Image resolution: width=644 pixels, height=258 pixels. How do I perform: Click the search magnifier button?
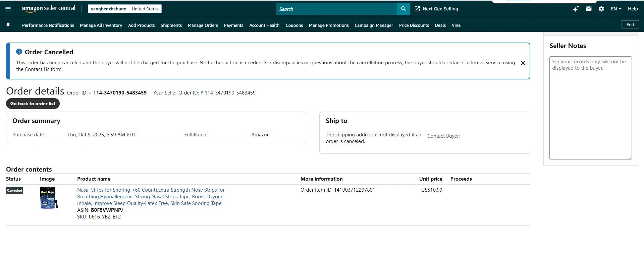(403, 9)
